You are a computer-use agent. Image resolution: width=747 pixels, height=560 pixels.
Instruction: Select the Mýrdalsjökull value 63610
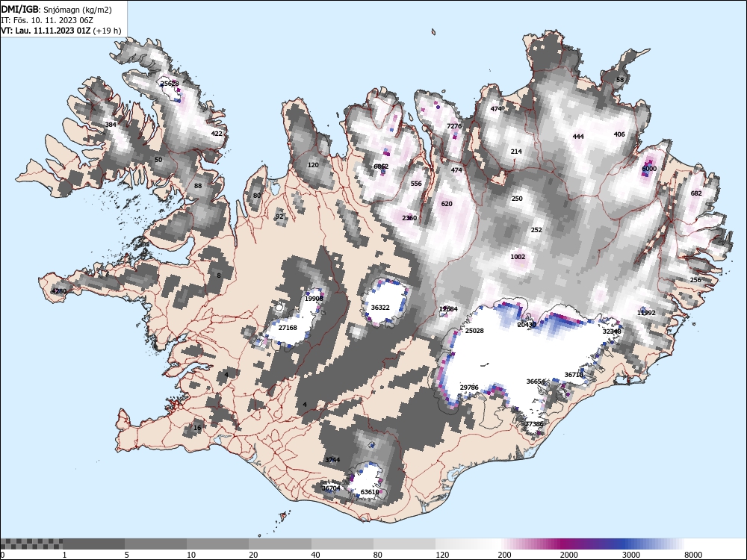(370, 492)
